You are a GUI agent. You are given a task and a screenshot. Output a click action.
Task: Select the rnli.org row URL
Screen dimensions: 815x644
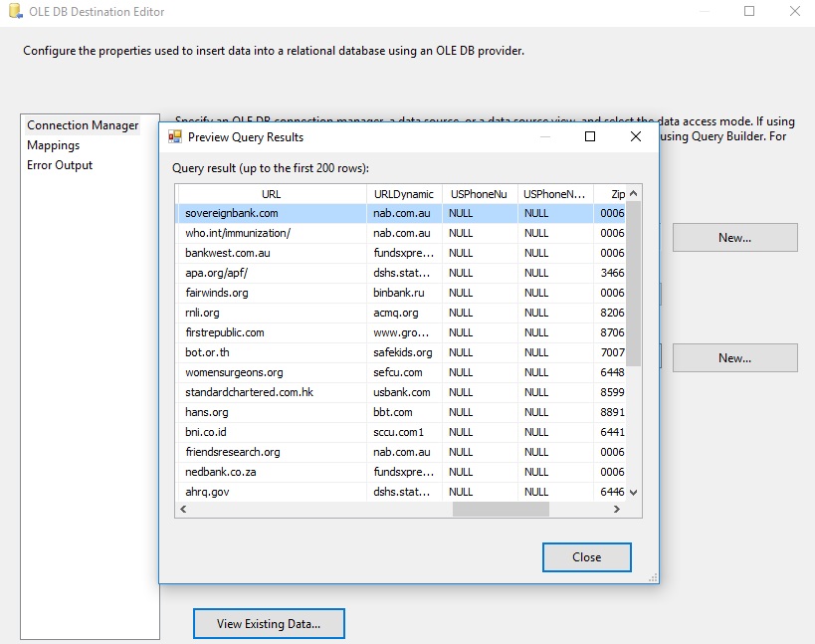click(x=272, y=313)
